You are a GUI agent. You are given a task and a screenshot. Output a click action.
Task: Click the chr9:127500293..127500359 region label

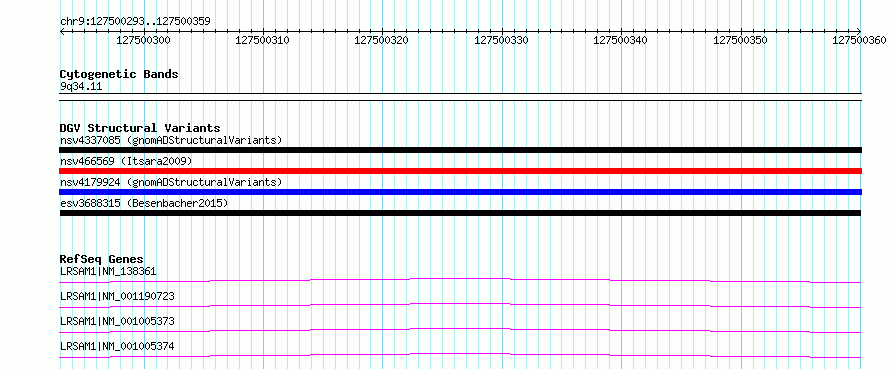pos(135,22)
